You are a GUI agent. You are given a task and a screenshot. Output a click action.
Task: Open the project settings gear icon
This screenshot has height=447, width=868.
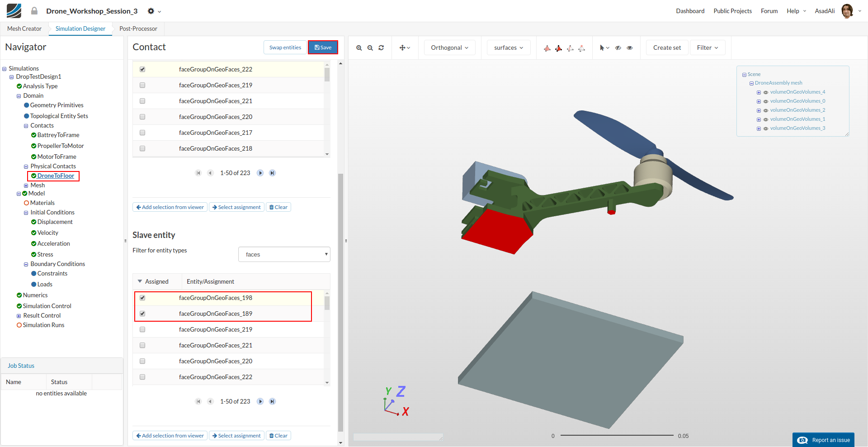[x=151, y=11]
